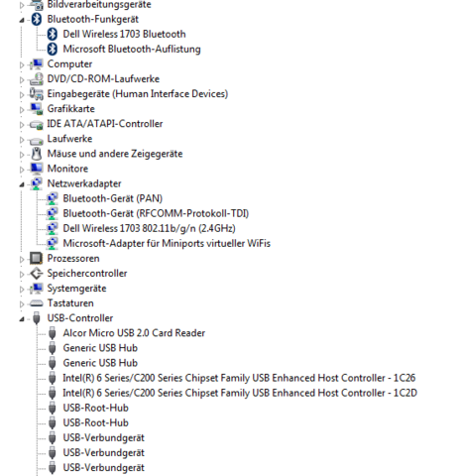
Task: Expand the Systemgeräte category arrow
Action: (x=22, y=290)
